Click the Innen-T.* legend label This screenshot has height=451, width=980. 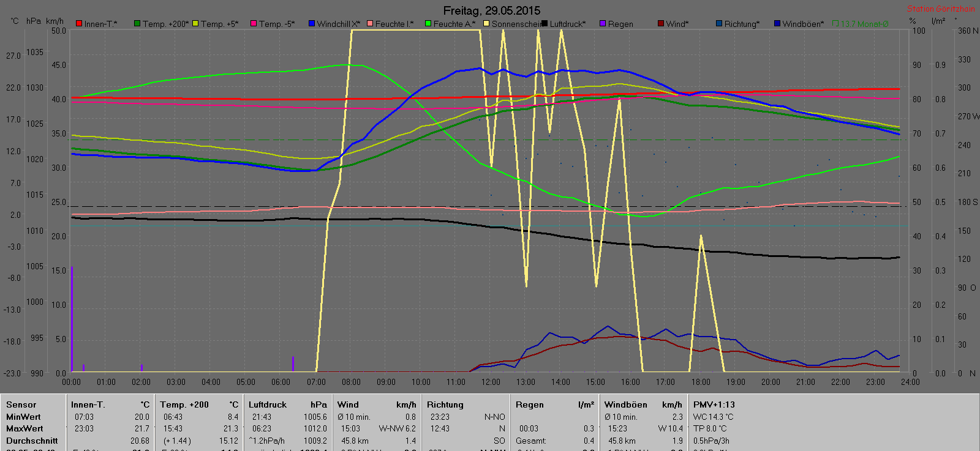(101, 24)
